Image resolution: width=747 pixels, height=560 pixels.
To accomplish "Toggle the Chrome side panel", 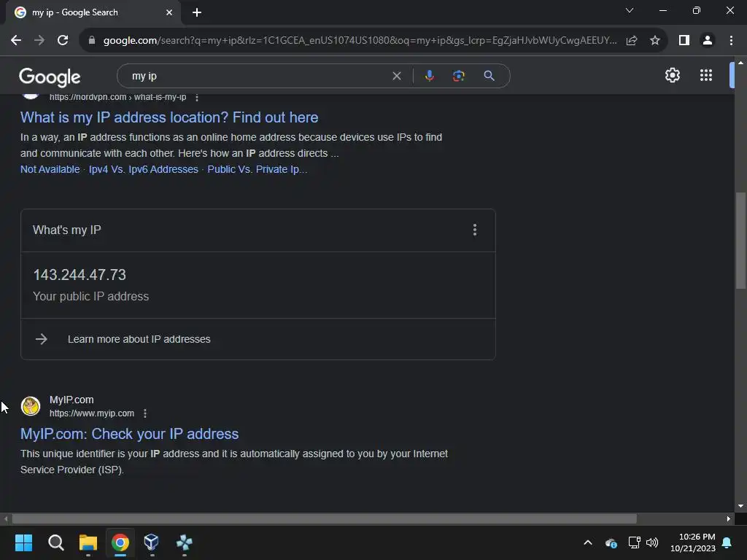I will click(x=684, y=41).
